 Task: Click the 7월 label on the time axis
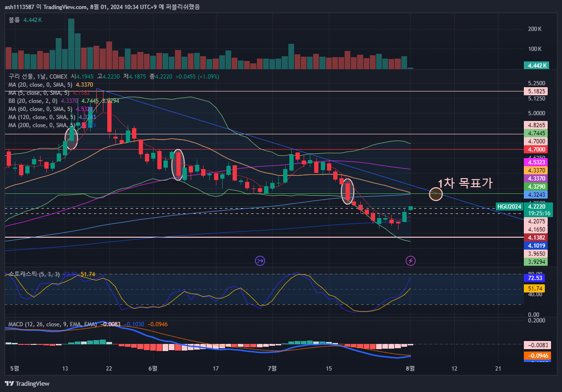point(272,368)
